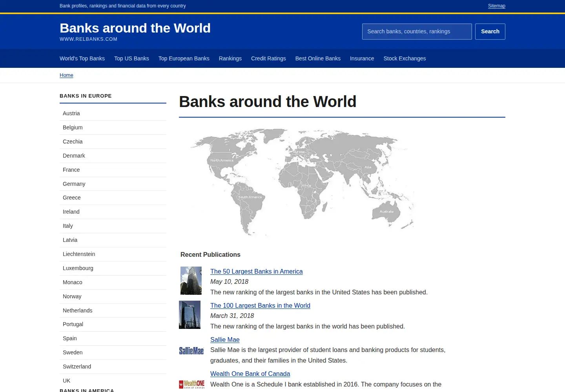Choose Italy in the Europe list
Image resolution: width=565 pixels, height=392 pixels.
pos(113,226)
